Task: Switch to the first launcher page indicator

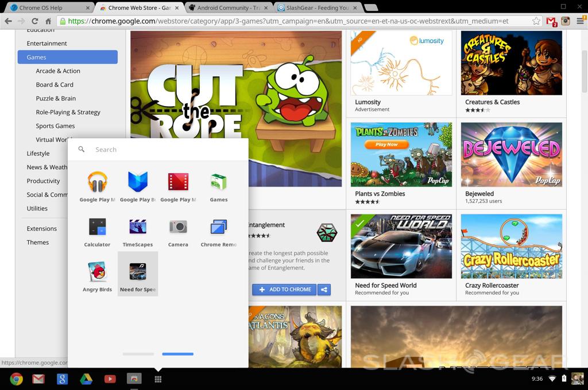Action: pyautogui.click(x=138, y=354)
